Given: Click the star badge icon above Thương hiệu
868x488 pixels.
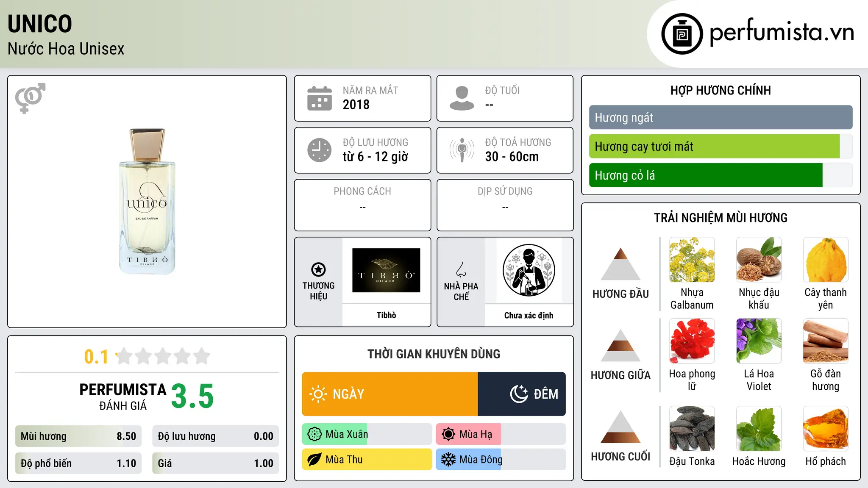Looking at the screenshot, I should (318, 269).
